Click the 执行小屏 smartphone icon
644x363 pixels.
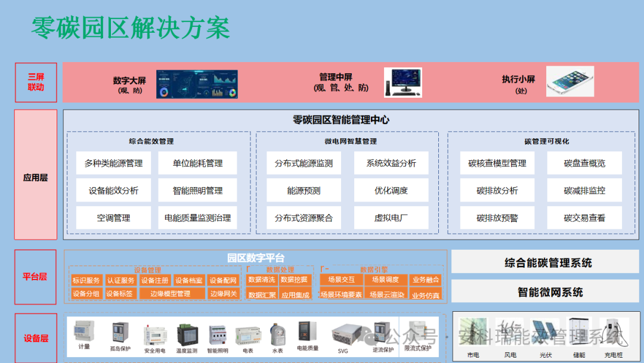569,81
